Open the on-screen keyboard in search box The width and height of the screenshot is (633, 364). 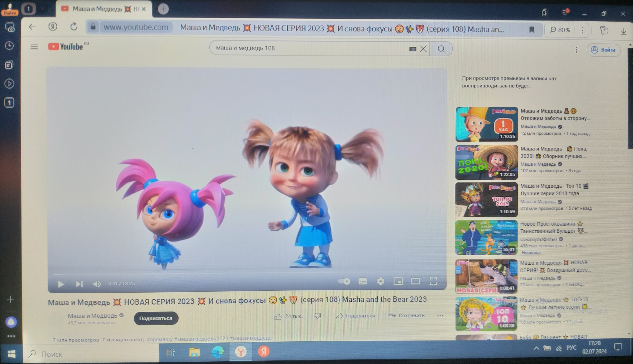click(x=413, y=49)
